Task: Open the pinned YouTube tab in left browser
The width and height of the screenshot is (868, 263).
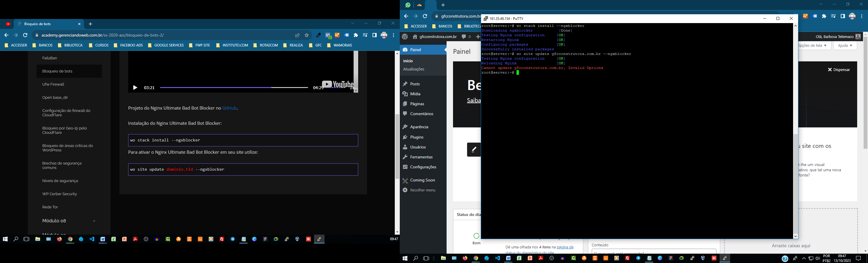Action: (x=8, y=24)
